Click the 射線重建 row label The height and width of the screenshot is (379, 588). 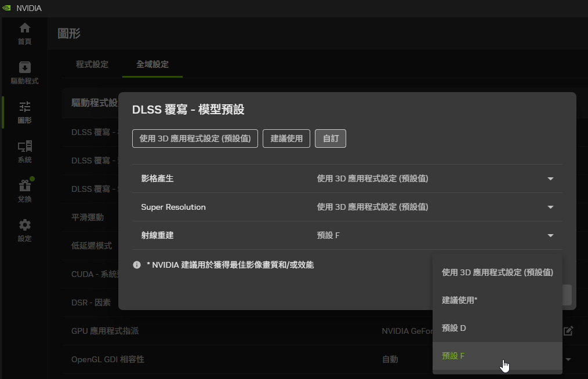pos(158,235)
